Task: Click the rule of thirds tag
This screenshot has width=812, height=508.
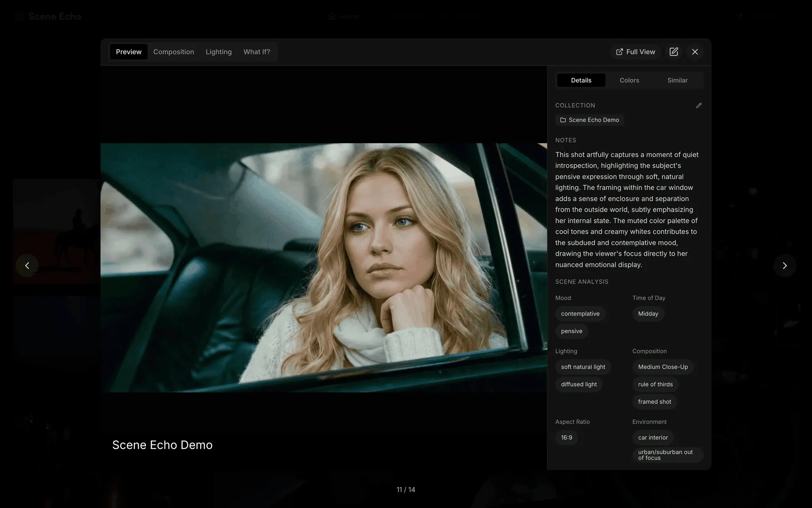Action: (655, 384)
